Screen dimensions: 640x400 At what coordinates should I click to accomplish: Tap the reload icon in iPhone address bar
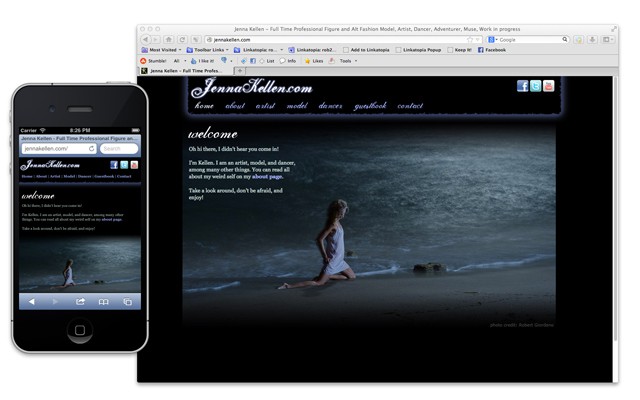pyautogui.click(x=91, y=148)
